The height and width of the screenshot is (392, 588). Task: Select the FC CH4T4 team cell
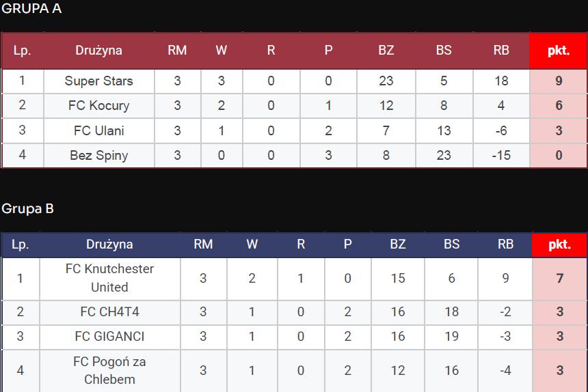coord(109,312)
